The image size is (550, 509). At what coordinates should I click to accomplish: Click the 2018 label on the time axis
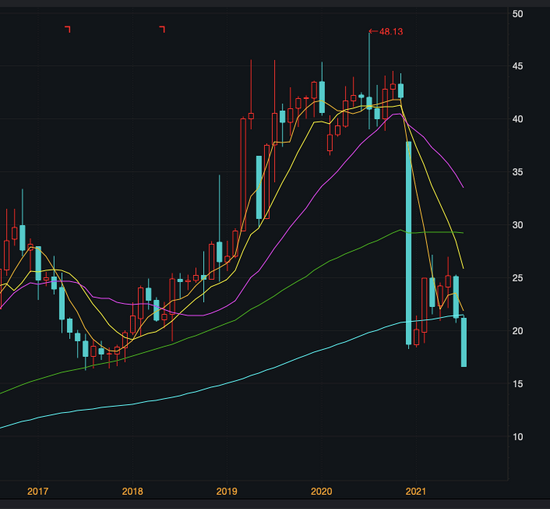tap(132, 491)
